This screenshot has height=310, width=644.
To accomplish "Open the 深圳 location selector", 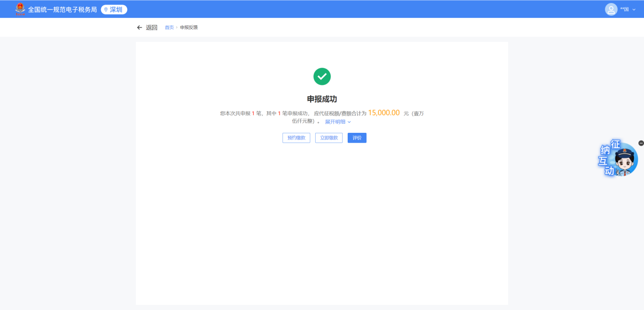I will pyautogui.click(x=114, y=9).
